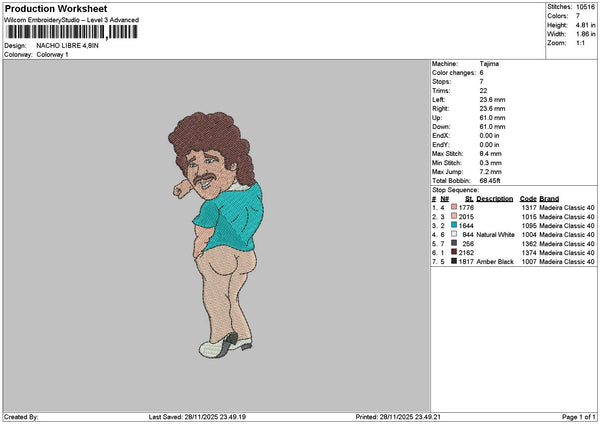Click the 'Code' column header
Screen dimensions: 600x424
pos(528,199)
